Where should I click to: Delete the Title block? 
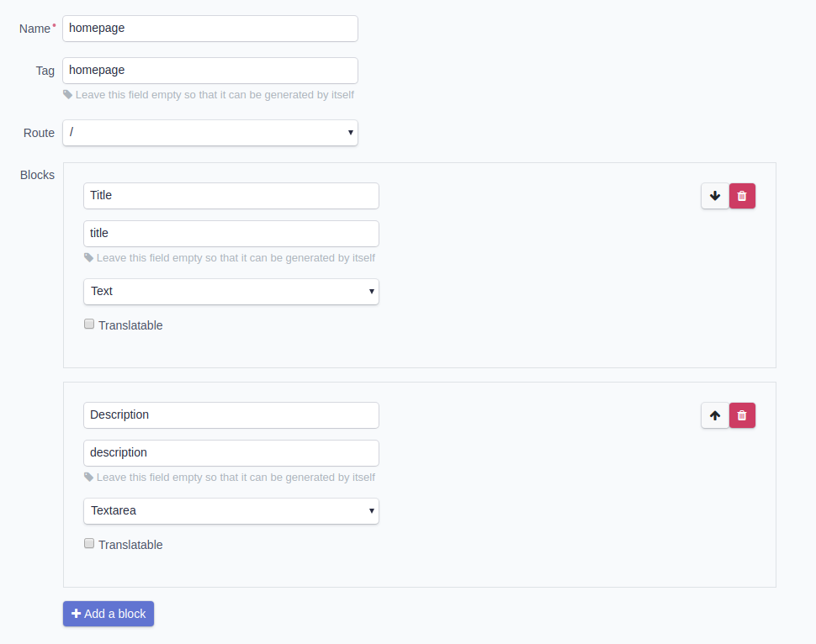[742, 196]
